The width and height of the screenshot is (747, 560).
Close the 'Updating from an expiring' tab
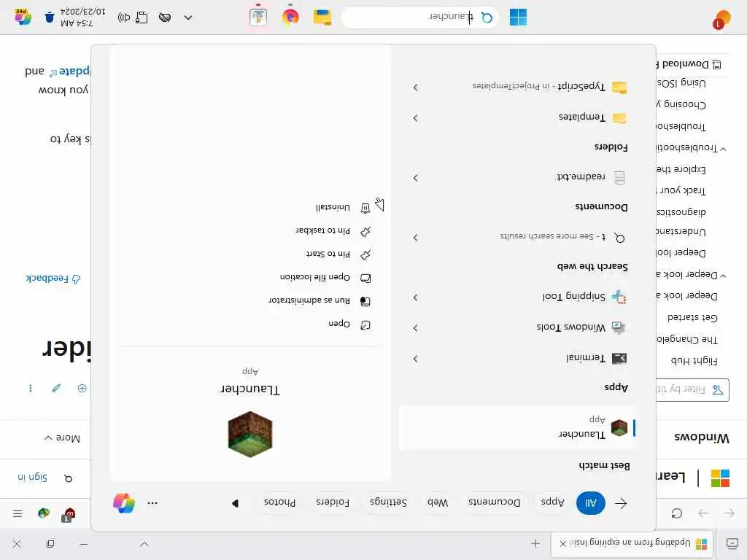[563, 543]
